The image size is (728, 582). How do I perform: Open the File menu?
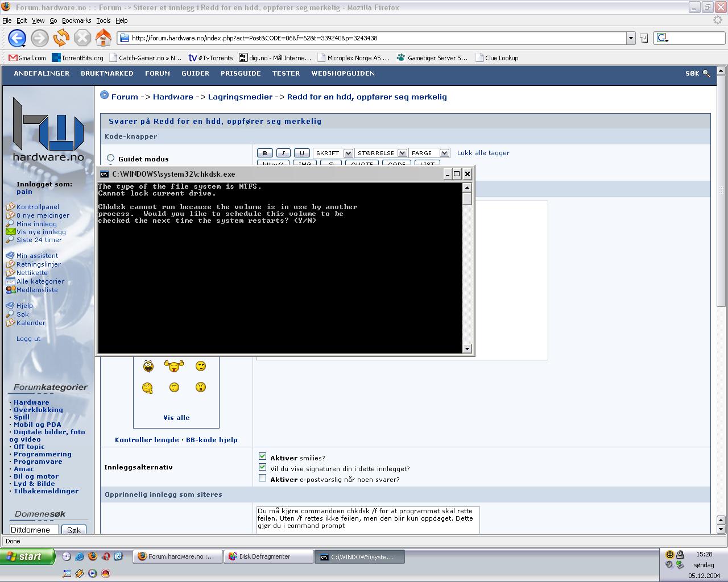(x=7, y=20)
